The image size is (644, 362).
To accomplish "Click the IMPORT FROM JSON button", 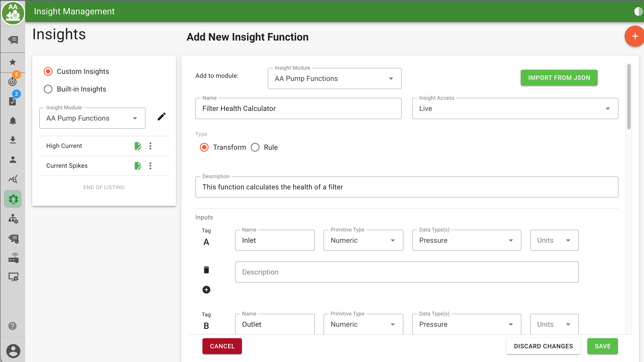I will [559, 78].
